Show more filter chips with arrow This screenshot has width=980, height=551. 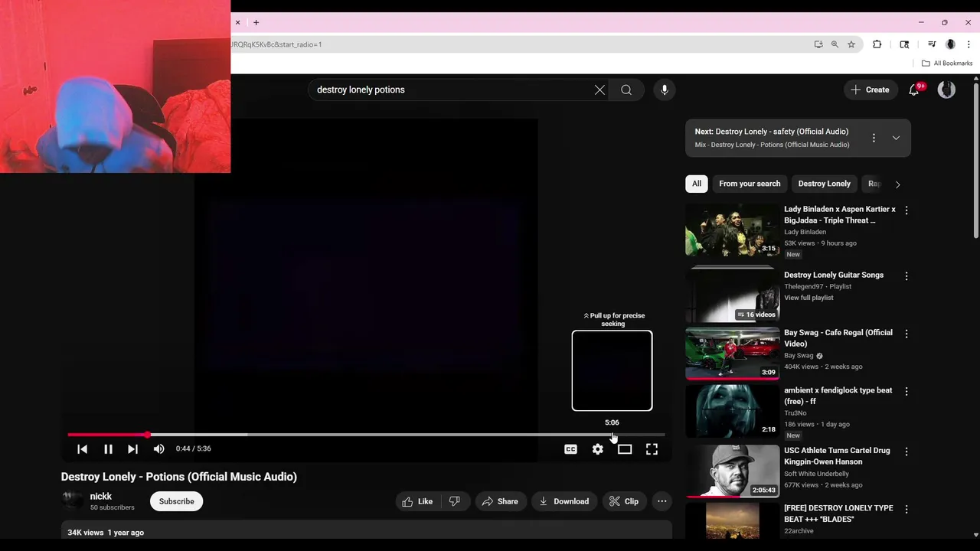point(897,184)
